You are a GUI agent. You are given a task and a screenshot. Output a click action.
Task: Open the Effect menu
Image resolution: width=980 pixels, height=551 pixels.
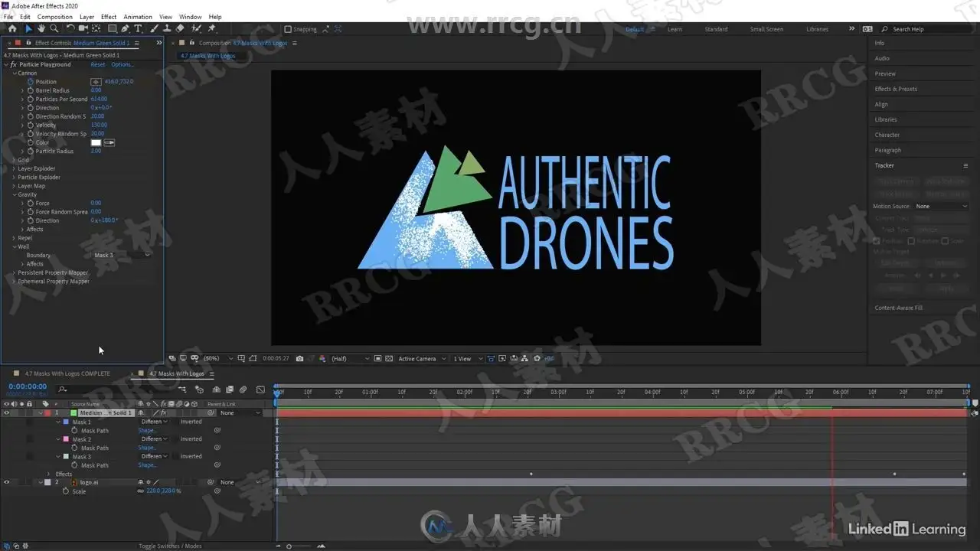tap(109, 17)
